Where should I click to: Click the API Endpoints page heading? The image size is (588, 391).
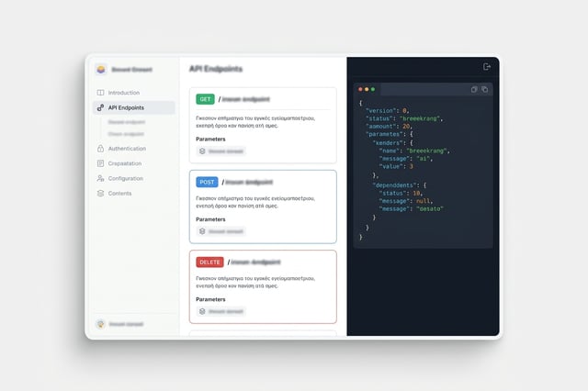click(216, 69)
